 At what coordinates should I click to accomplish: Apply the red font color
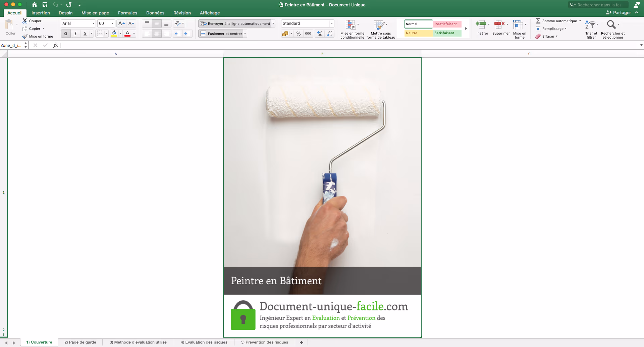click(127, 34)
